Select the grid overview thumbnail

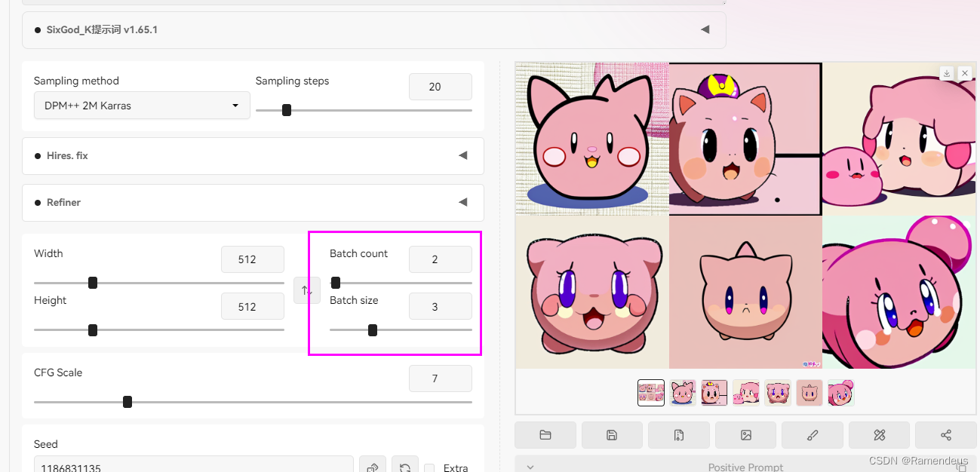pyautogui.click(x=651, y=393)
